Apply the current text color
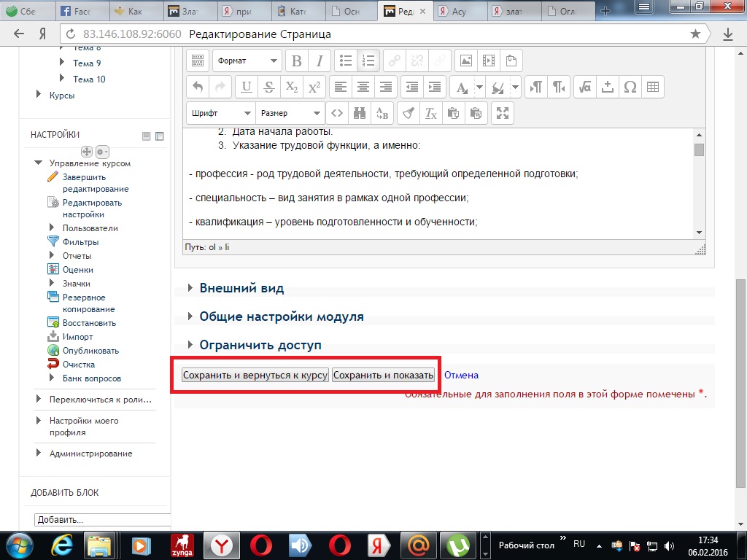The image size is (747, 560). tap(462, 87)
